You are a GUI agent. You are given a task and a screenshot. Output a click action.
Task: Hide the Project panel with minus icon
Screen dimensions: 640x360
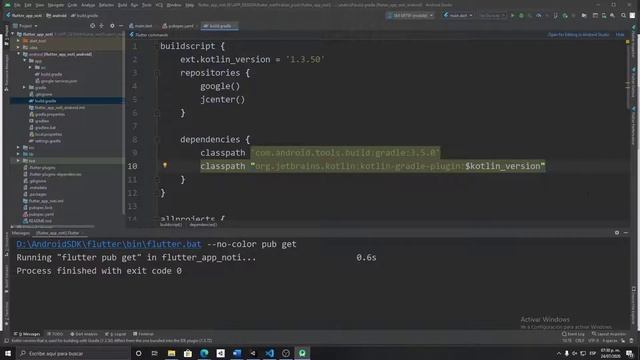tap(121, 26)
